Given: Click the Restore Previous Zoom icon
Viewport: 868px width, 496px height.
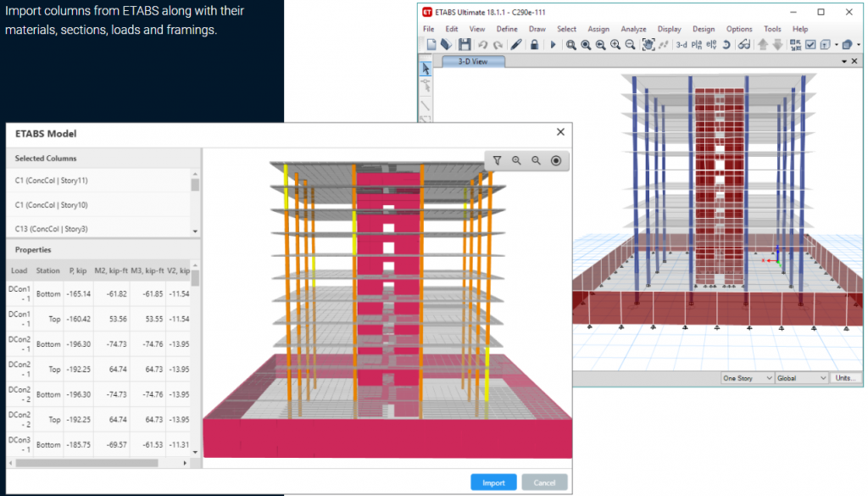Looking at the screenshot, I should pyautogui.click(x=601, y=45).
